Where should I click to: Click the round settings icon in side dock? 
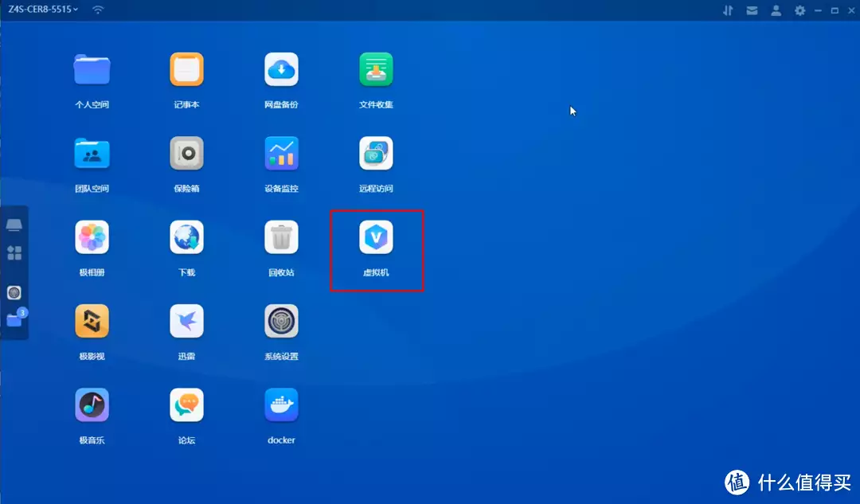[x=14, y=293]
